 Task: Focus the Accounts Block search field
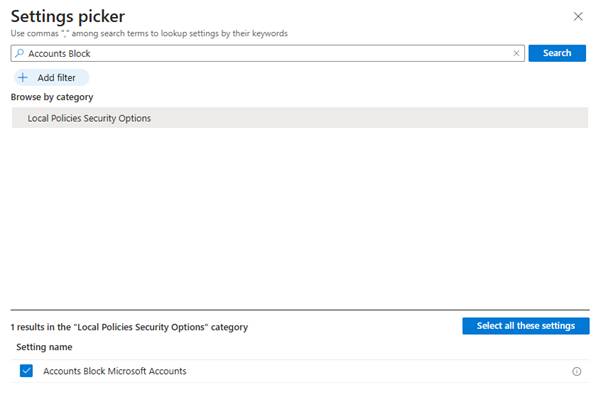click(x=260, y=53)
